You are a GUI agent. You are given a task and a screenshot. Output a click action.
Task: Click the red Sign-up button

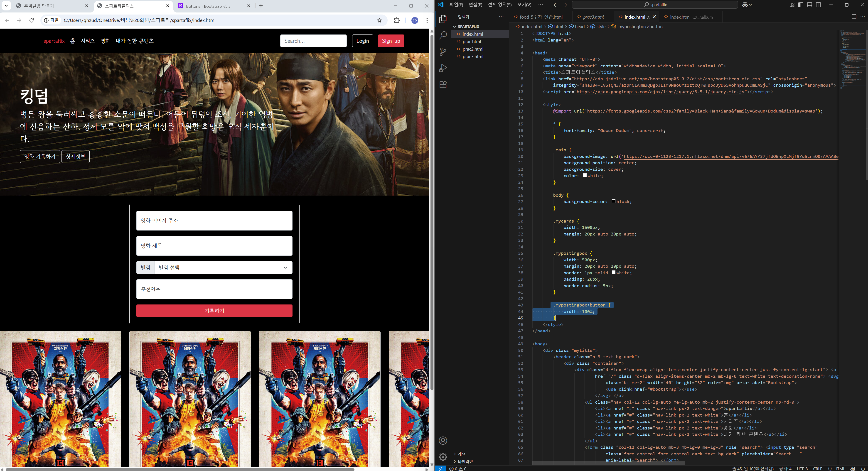(391, 41)
